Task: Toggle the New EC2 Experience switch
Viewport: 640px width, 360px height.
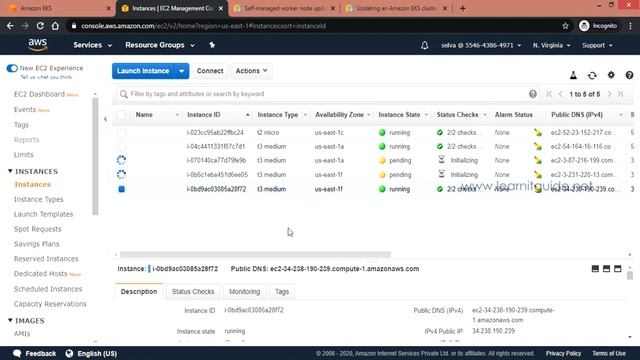Action: click(12, 68)
